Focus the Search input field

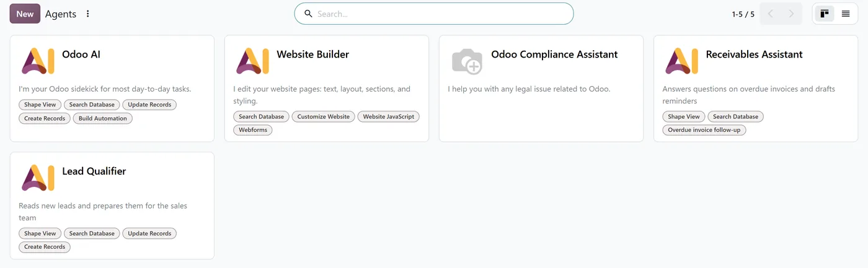(434, 14)
